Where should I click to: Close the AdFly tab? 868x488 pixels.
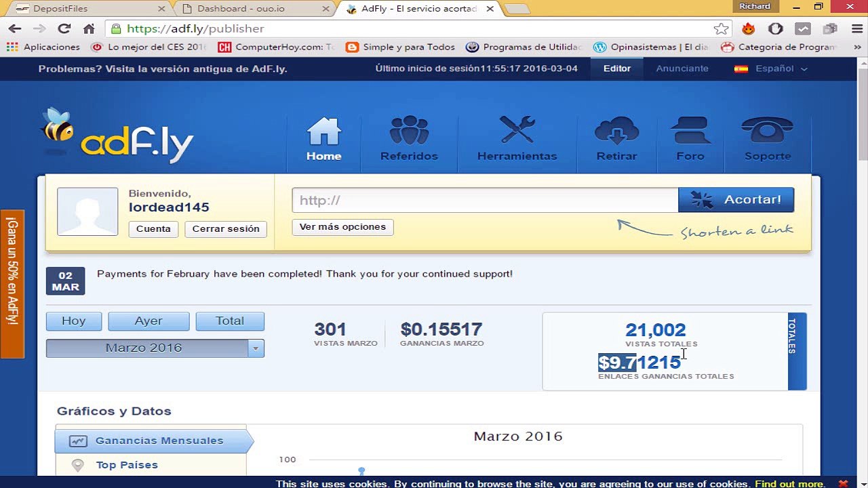pyautogui.click(x=488, y=9)
